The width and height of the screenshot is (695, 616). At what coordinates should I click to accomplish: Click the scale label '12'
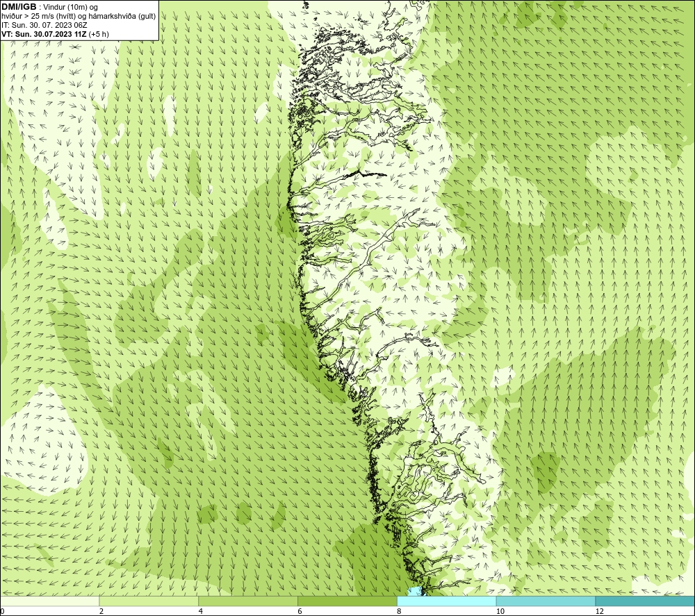600,611
